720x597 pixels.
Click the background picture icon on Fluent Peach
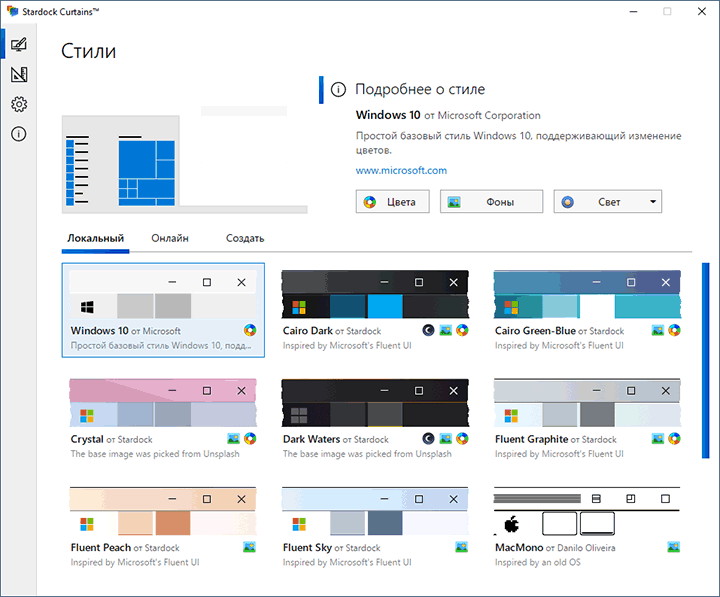249,547
